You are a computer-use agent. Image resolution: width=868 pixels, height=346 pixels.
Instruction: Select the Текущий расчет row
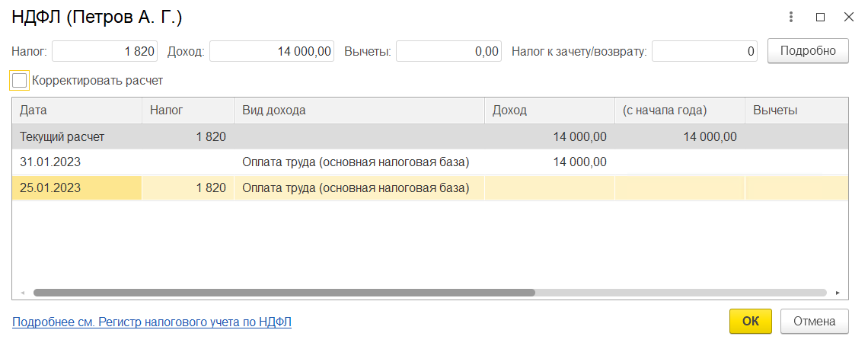[x=62, y=137]
